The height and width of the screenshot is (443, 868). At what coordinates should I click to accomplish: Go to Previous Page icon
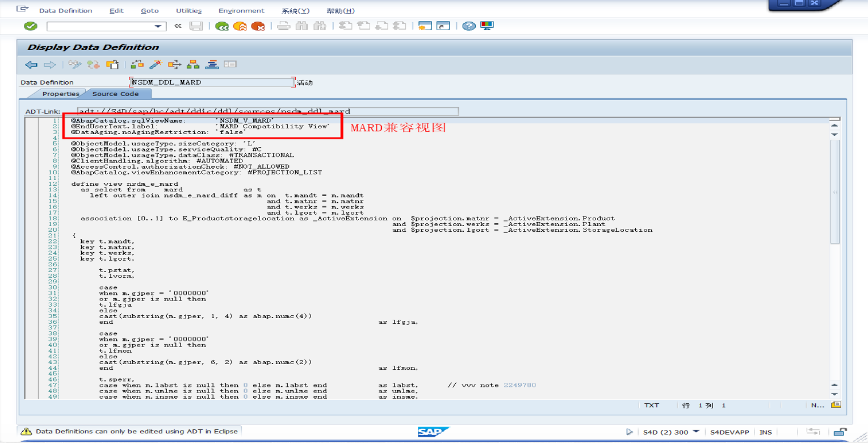click(363, 26)
